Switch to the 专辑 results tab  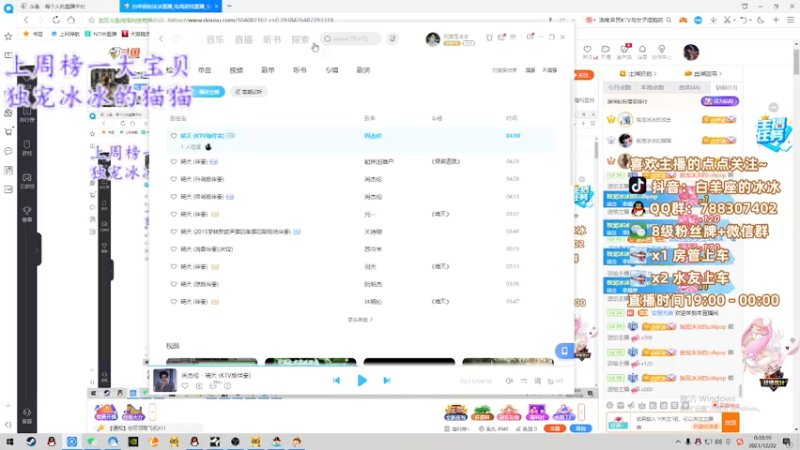[x=332, y=70]
